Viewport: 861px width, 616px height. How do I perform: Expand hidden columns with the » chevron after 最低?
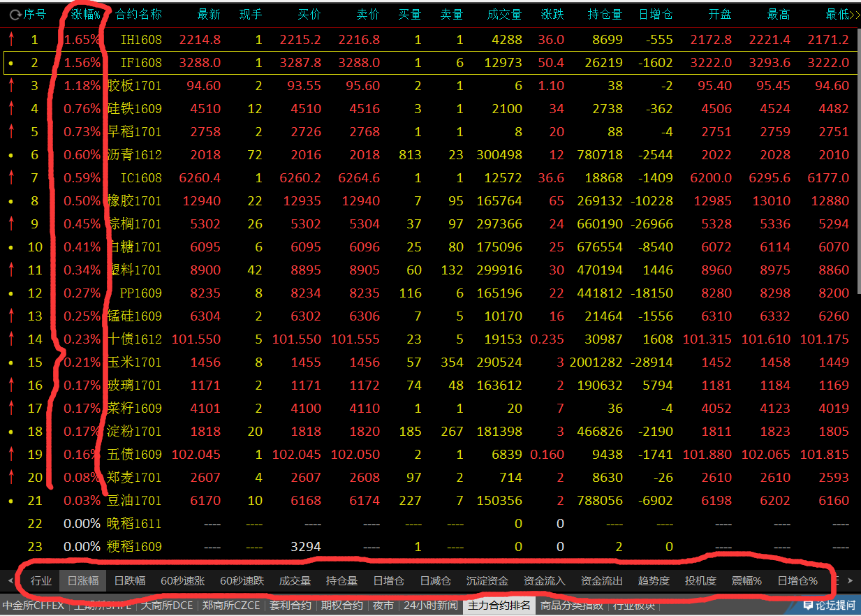855,14
